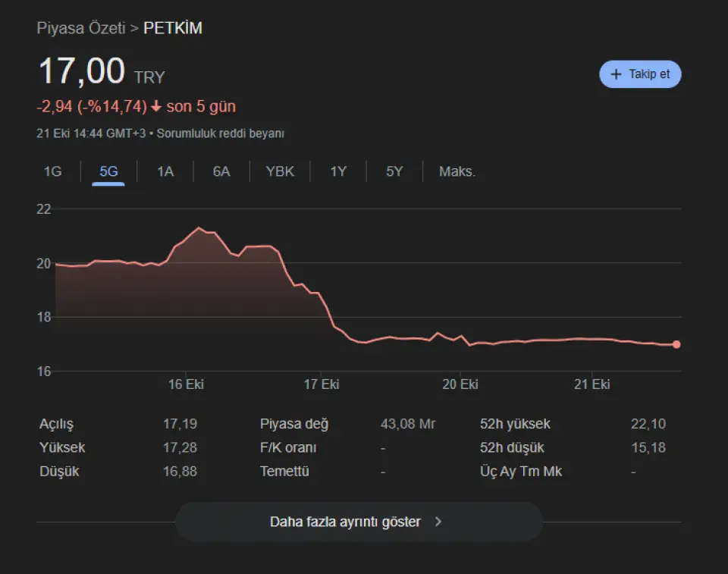Screen dimensions: 728x574
Task: Click the chart peak near 16 Eki
Action: (199, 227)
